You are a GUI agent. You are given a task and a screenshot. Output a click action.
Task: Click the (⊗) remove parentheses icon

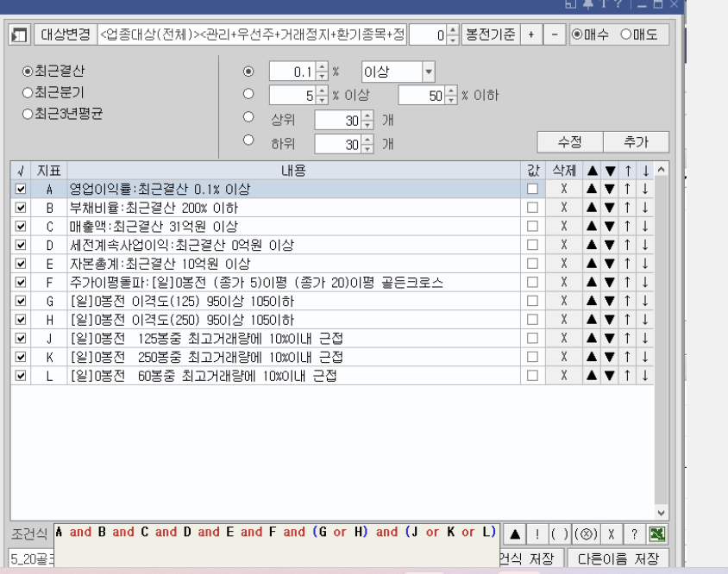point(586,533)
